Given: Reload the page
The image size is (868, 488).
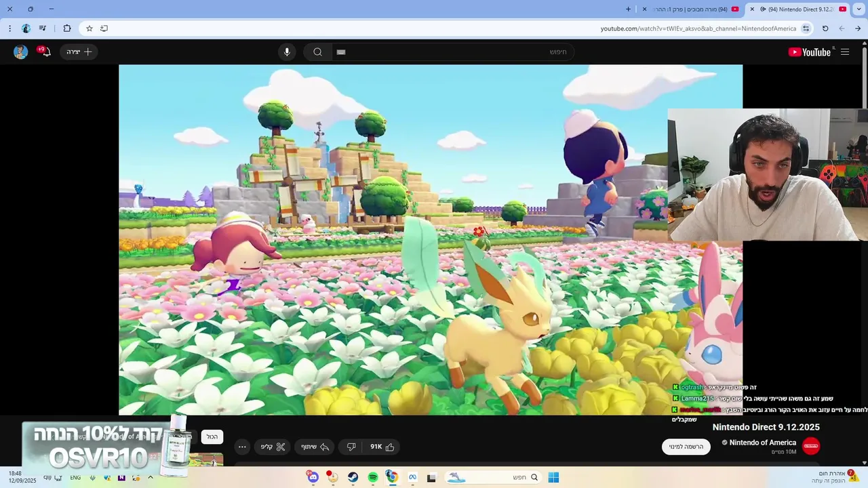Looking at the screenshot, I should (x=825, y=28).
